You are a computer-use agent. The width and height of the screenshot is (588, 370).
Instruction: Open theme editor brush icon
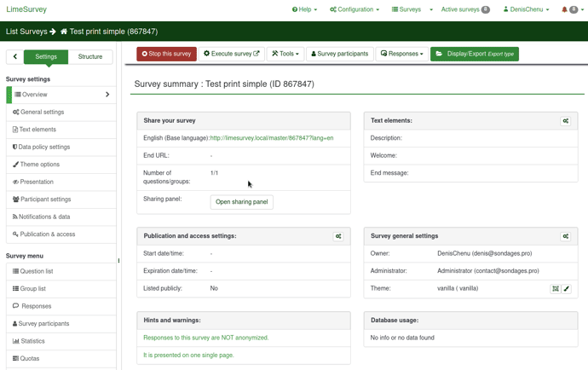click(567, 289)
